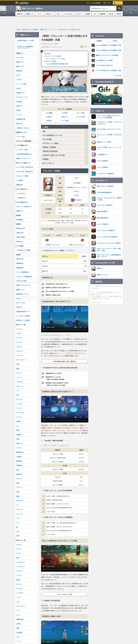Click ゲームの仕事多数 header link
Screen dimensions: 138x644
pyautogui.click(x=94, y=3)
